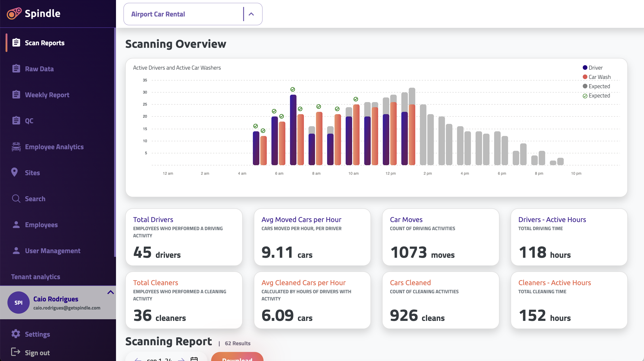Switch to Employees section
The height and width of the screenshot is (361, 644).
point(42,225)
